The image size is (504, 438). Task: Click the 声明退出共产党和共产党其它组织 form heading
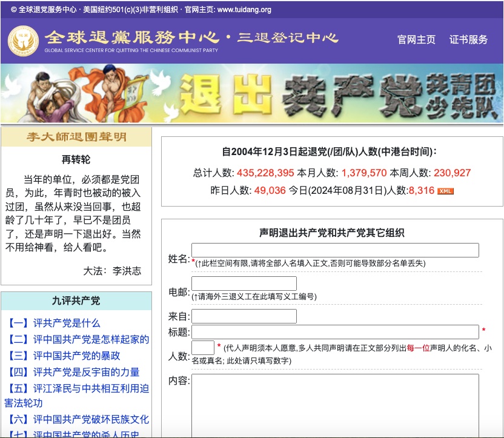pos(332,233)
